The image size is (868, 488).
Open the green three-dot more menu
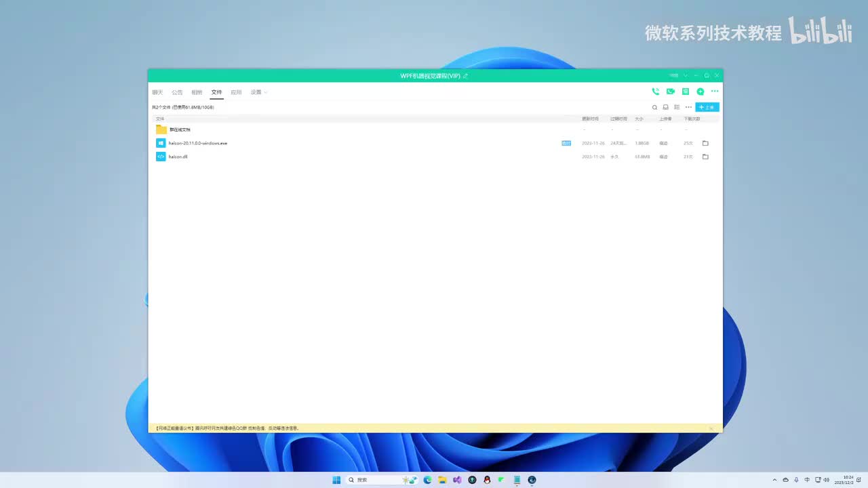(x=715, y=91)
